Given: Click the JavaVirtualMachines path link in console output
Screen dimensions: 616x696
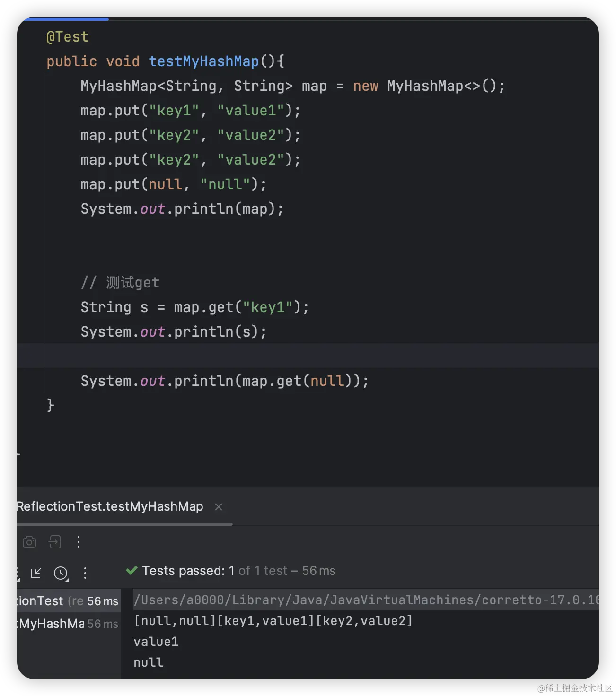Looking at the screenshot, I should 364,600.
